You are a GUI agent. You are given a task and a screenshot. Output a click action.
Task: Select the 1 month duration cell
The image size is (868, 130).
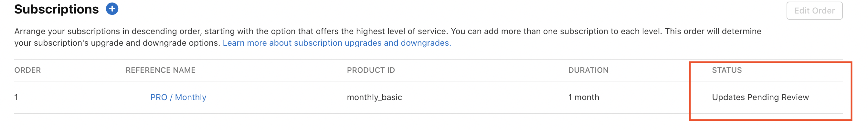pos(583,97)
